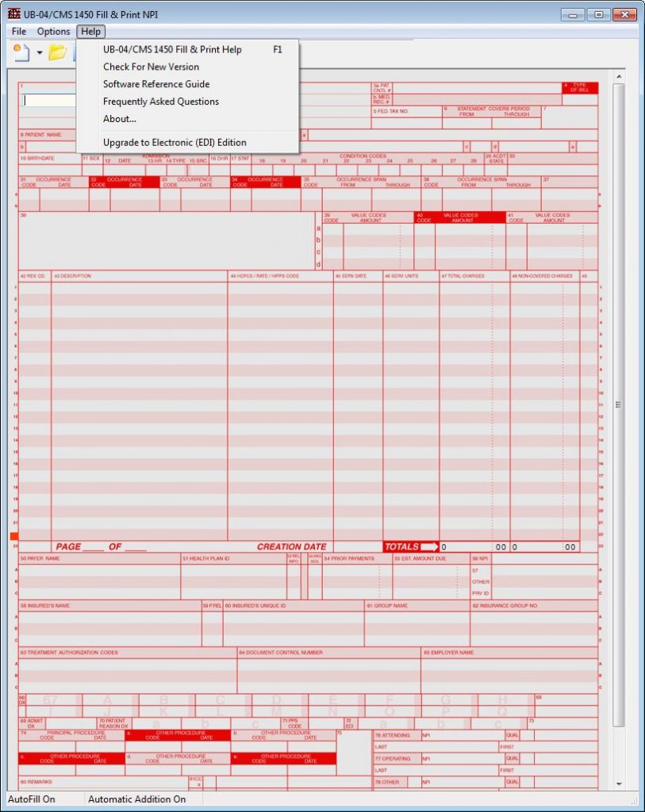
Task: Click the first Rev. Cd. cell in column 42
Action: pos(35,287)
